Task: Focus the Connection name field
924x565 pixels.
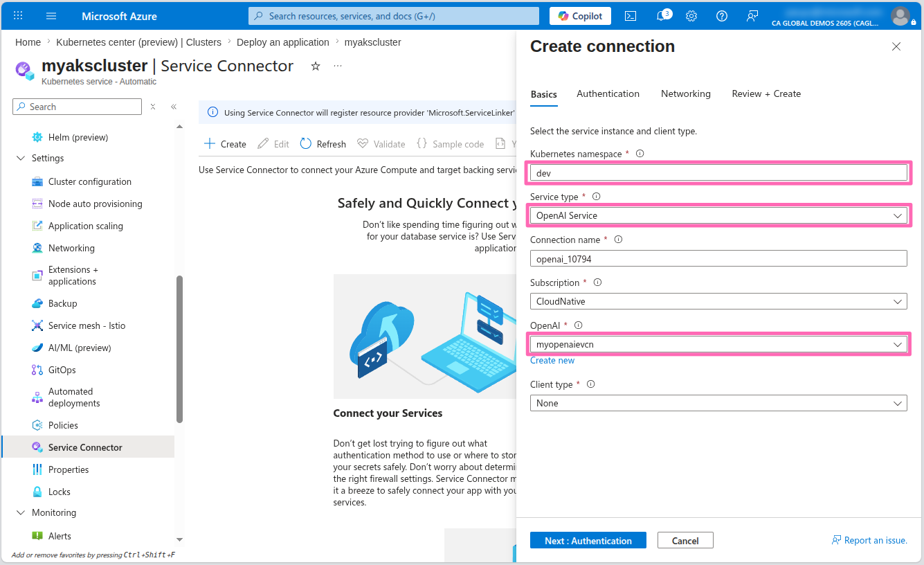Action: click(718, 258)
